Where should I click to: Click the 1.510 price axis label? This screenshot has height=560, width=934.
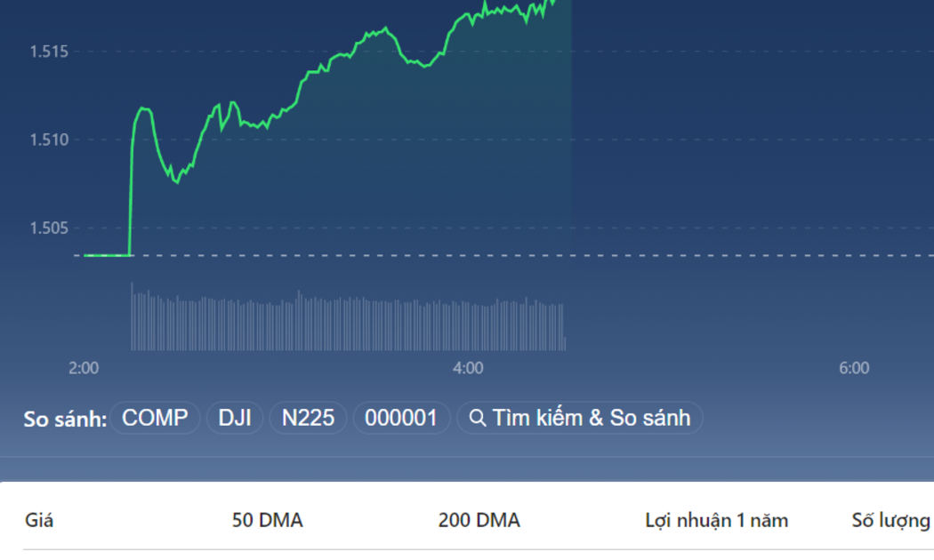[x=50, y=140]
